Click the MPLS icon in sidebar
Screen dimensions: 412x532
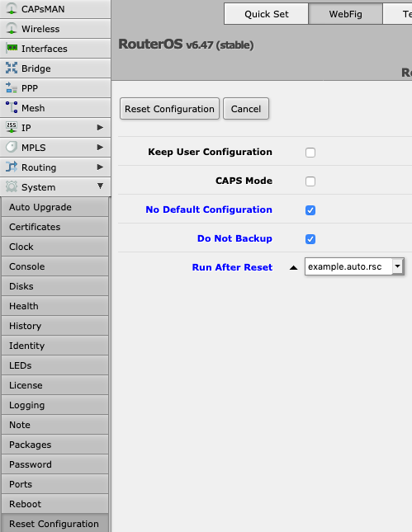click(12, 148)
